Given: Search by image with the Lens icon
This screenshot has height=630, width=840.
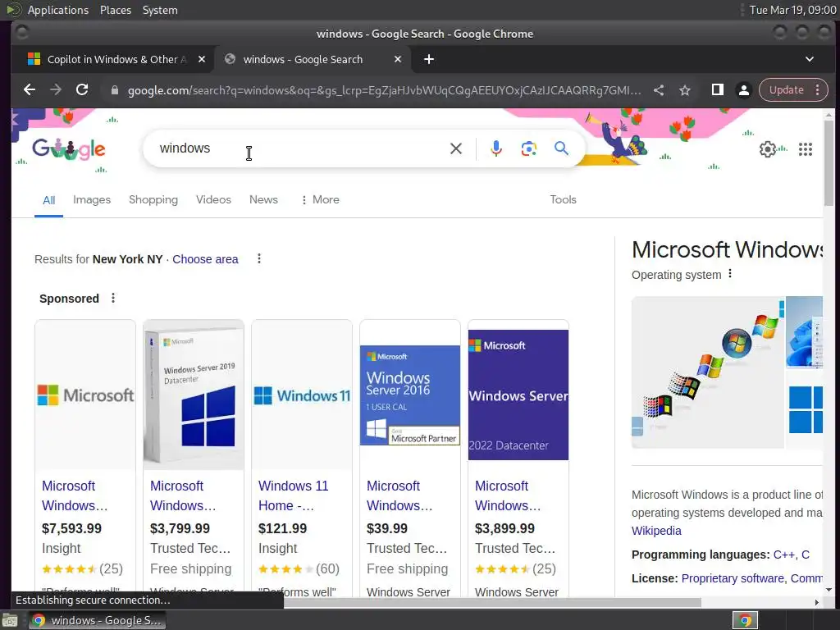Looking at the screenshot, I should [x=529, y=148].
